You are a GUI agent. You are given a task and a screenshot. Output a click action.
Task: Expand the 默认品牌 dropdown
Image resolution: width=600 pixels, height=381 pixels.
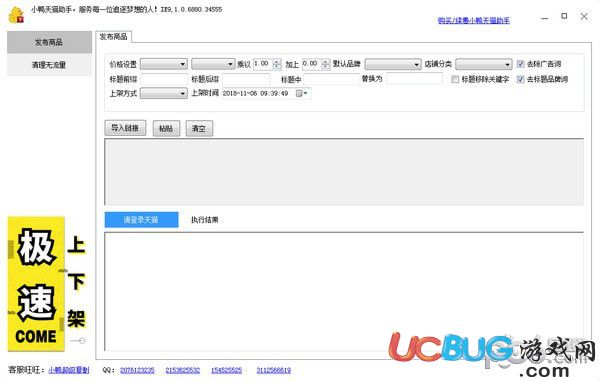[393, 64]
